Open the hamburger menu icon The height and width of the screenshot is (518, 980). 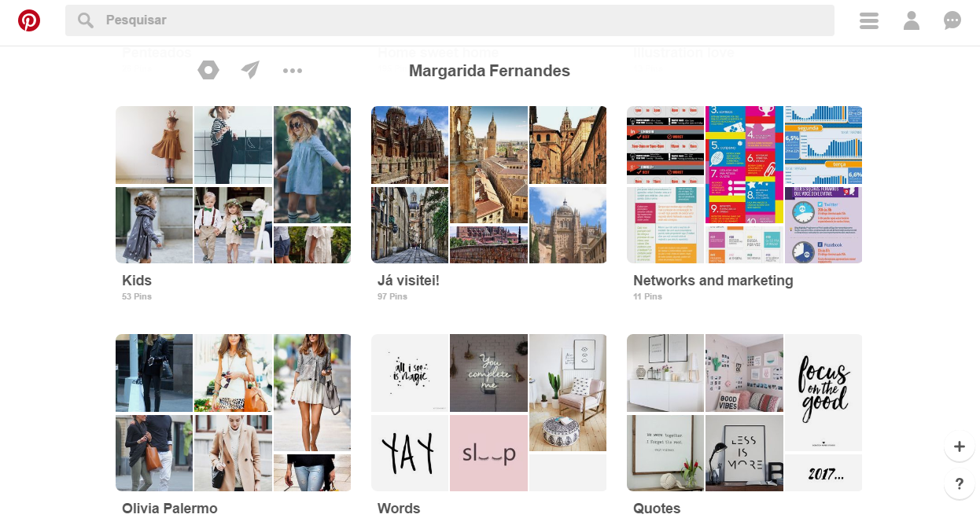pyautogui.click(x=869, y=20)
